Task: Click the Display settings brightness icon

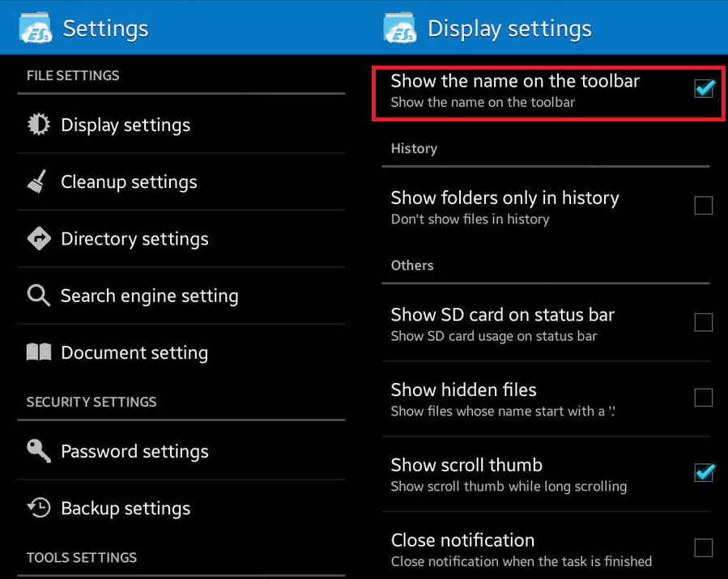Action: (x=39, y=125)
